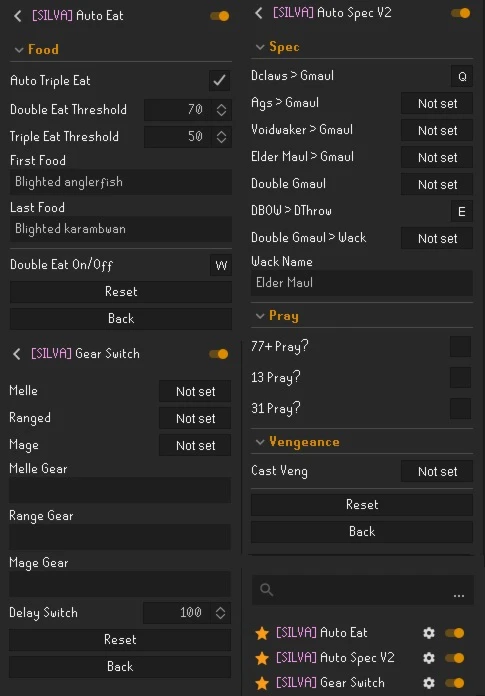
Task: Set hotkey for Cast Veng
Action: click(x=437, y=471)
